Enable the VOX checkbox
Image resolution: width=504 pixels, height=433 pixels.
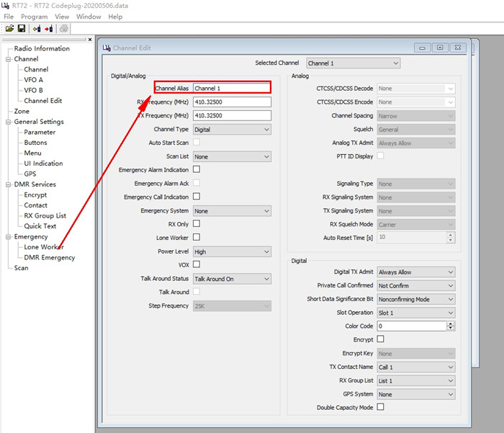point(197,264)
